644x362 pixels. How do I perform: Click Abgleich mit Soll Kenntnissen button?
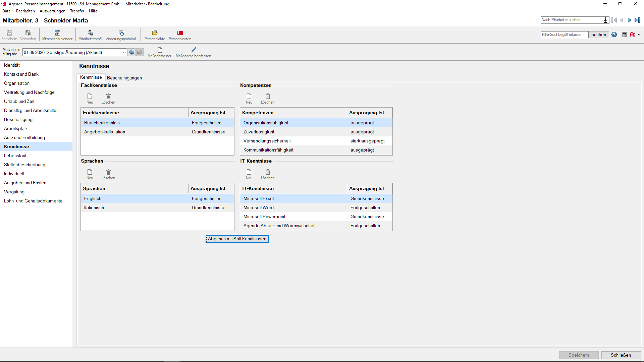[x=237, y=239]
